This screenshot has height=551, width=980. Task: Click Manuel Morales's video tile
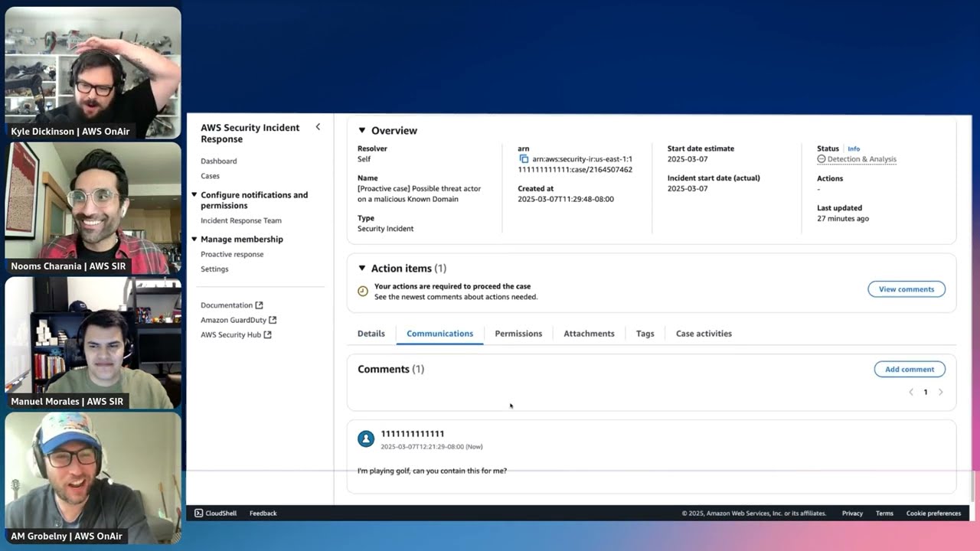click(93, 343)
